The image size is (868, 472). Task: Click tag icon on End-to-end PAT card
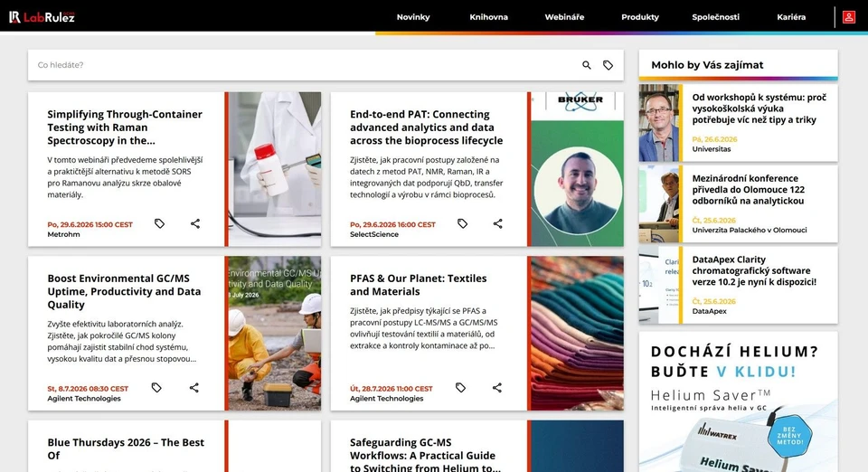tap(462, 223)
